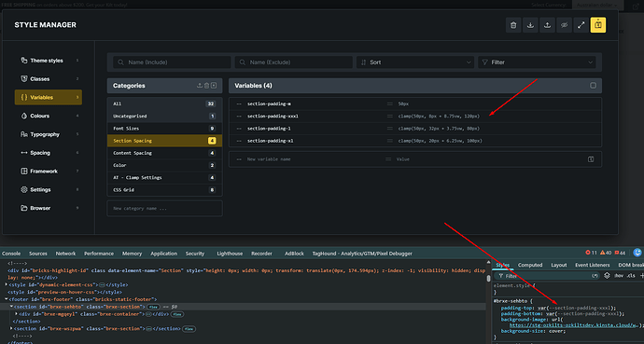Image resolution: width=644 pixels, height=344 pixels.
Task: Click the upload icon in Style Manager header
Action: pos(547,25)
